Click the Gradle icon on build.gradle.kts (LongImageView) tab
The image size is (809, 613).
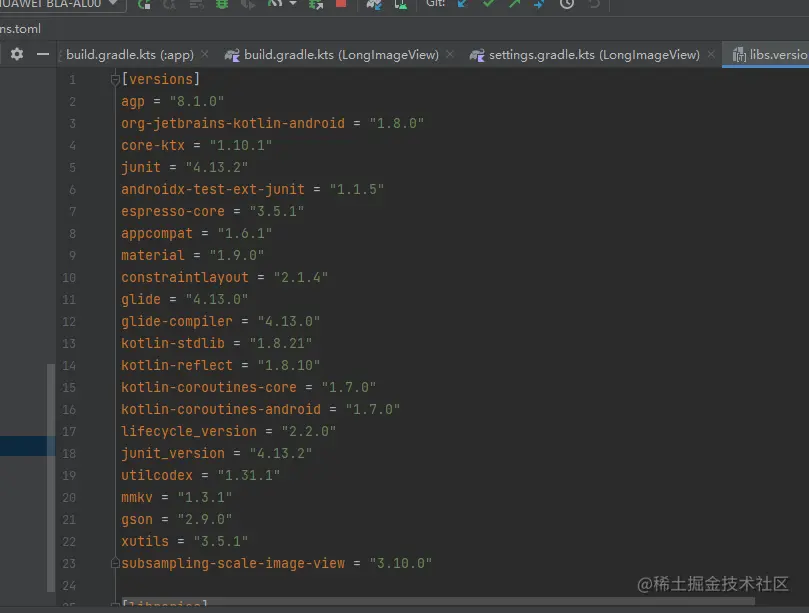pyautogui.click(x=232, y=55)
